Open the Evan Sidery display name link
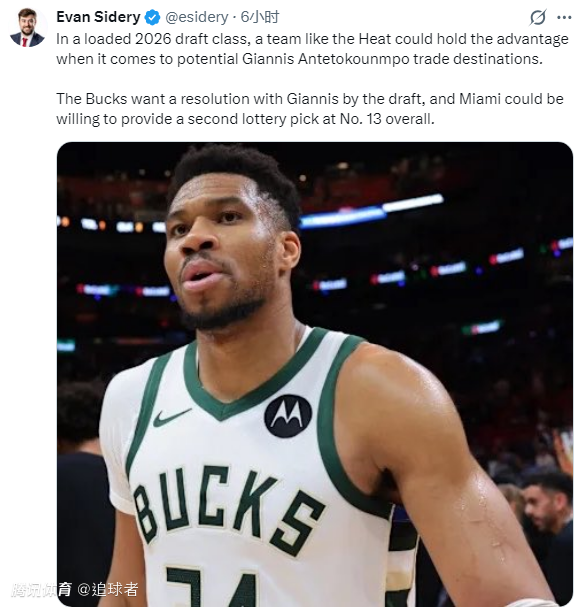 [98, 17]
